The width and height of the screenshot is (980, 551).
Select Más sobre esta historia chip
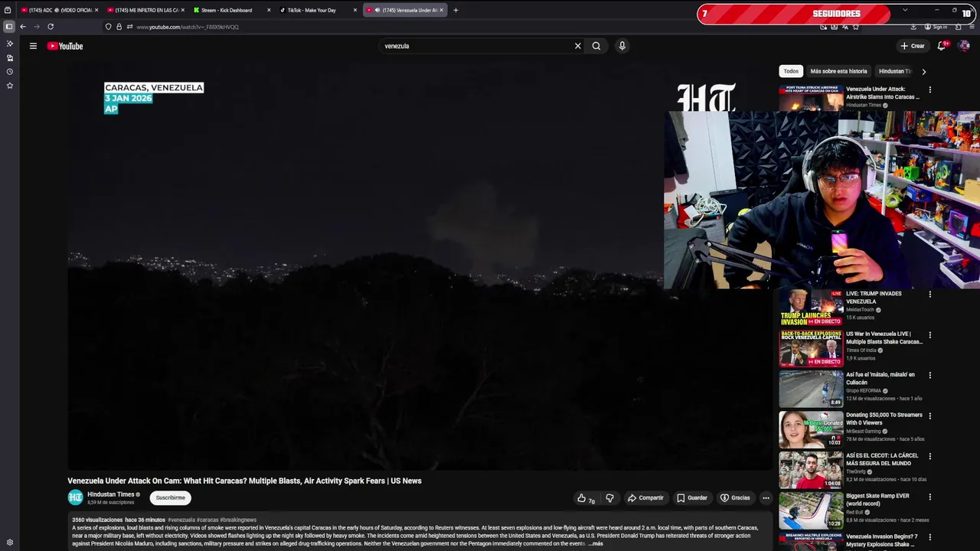point(838,71)
